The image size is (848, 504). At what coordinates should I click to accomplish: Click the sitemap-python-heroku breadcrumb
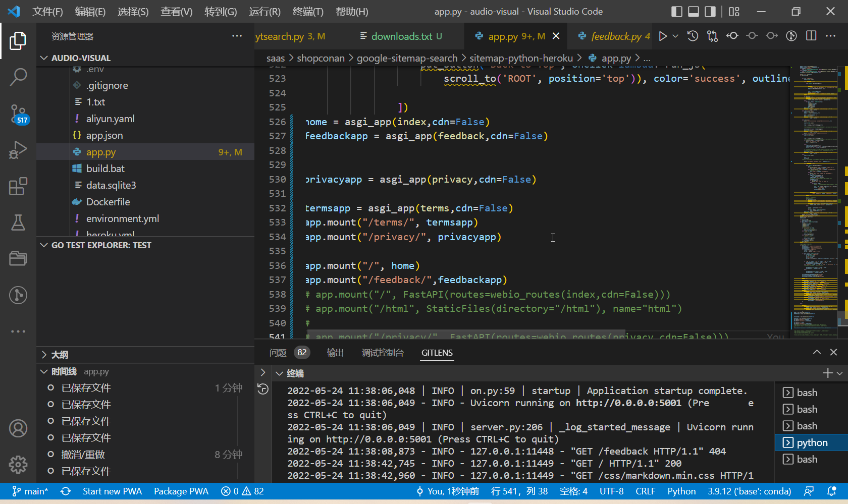coord(521,58)
